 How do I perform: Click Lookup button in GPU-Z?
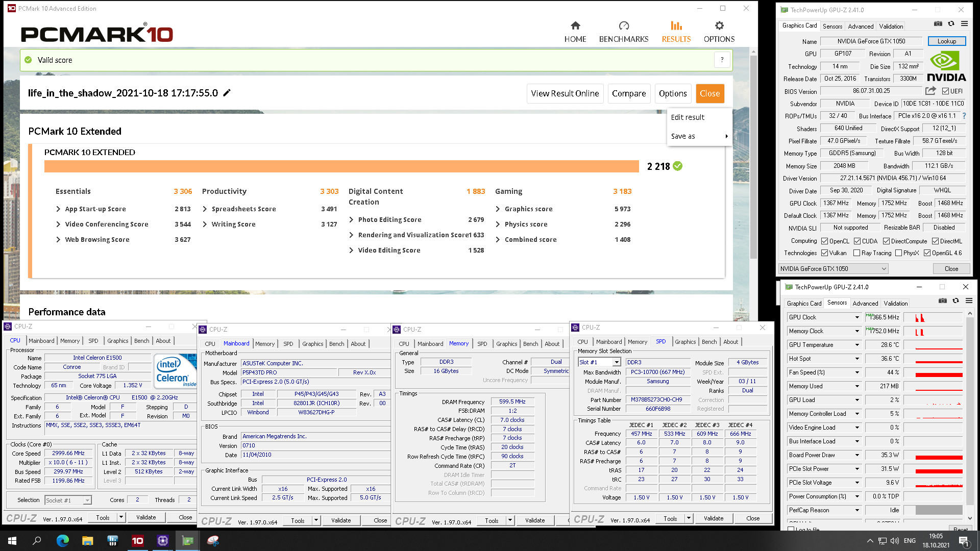pos(946,41)
